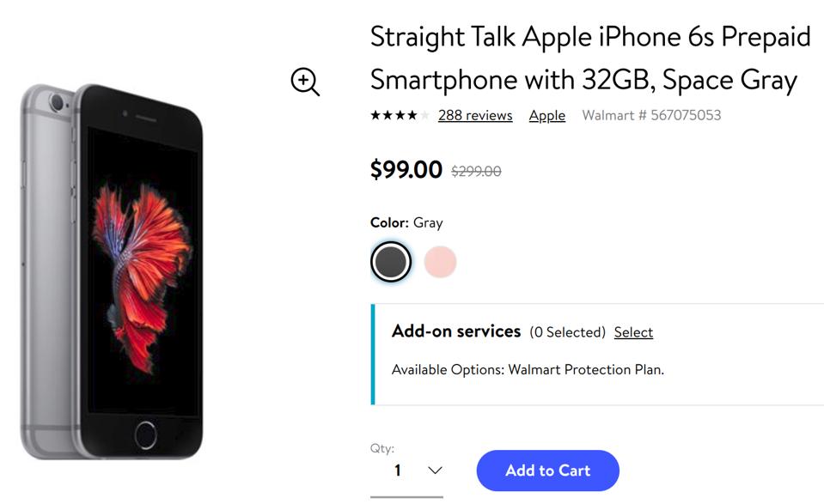This screenshot has width=824, height=504.
Task: Select the Gray color swatch
Action: 391,262
